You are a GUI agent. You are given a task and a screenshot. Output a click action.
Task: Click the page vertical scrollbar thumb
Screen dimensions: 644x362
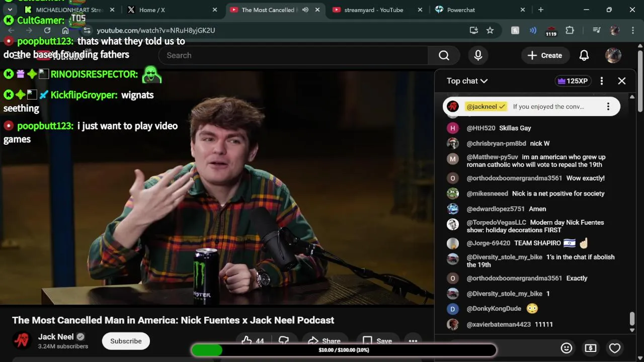tap(640, 81)
